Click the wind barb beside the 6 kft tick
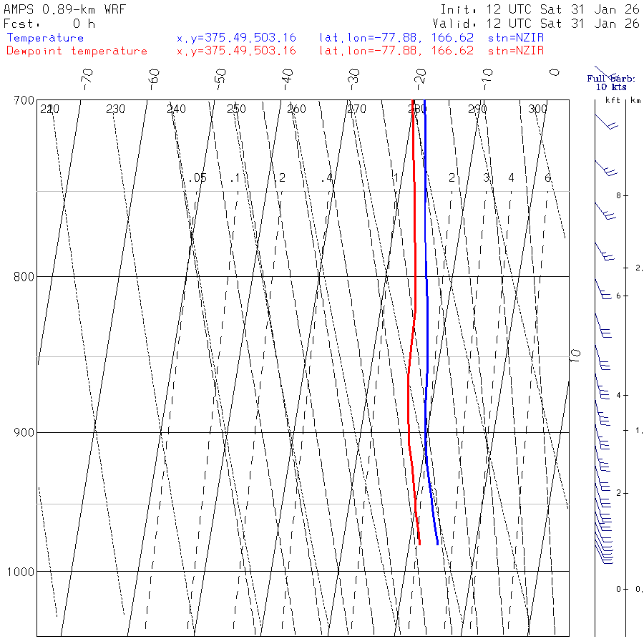The image size is (644, 644). coord(603,290)
